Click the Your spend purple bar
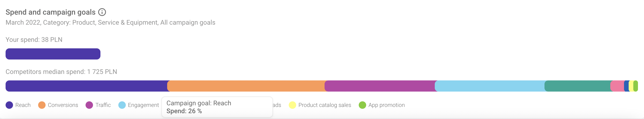The width and height of the screenshot is (644, 119). pyautogui.click(x=53, y=54)
